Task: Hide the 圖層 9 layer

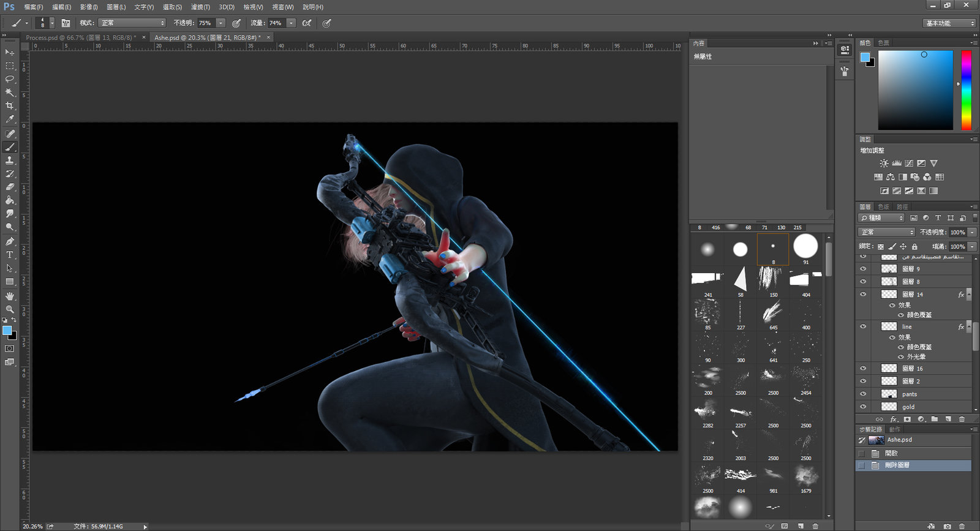Action: (863, 269)
